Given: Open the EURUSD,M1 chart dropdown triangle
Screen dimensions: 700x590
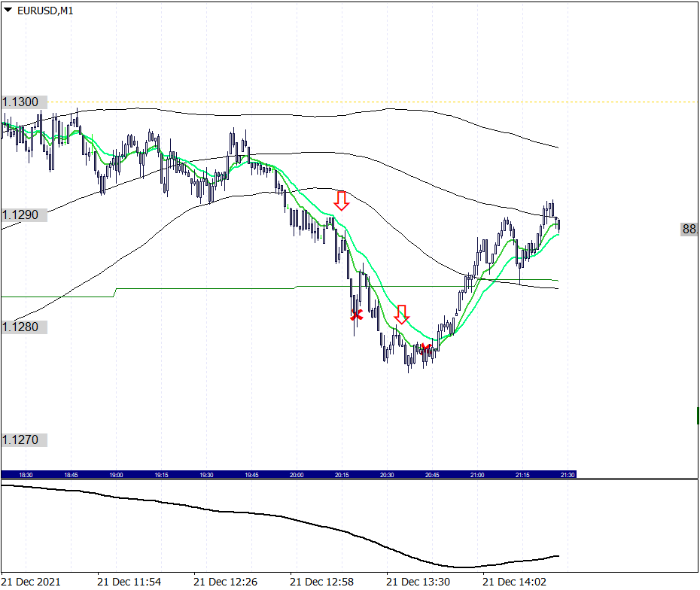Looking at the screenshot, I should (x=8, y=10).
